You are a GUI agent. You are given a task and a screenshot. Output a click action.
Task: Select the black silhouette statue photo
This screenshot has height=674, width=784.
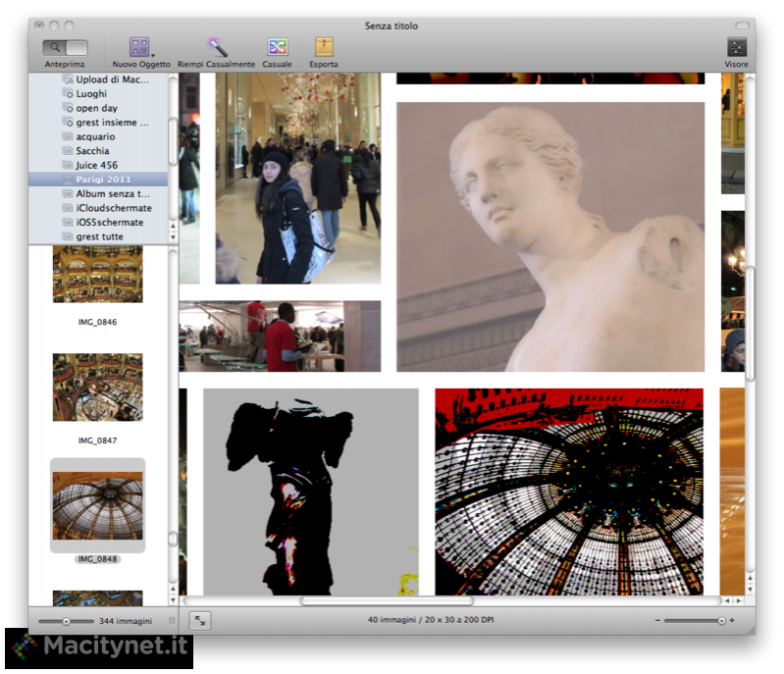click(311, 492)
